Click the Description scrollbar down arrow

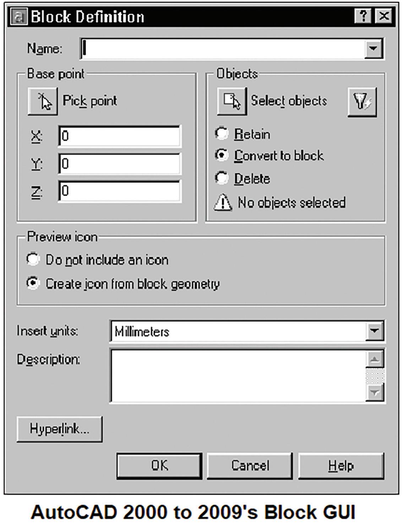(375, 393)
